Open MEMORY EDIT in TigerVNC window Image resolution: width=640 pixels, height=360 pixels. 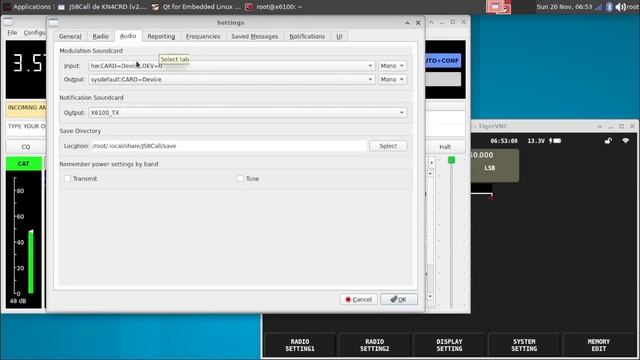coord(598,345)
